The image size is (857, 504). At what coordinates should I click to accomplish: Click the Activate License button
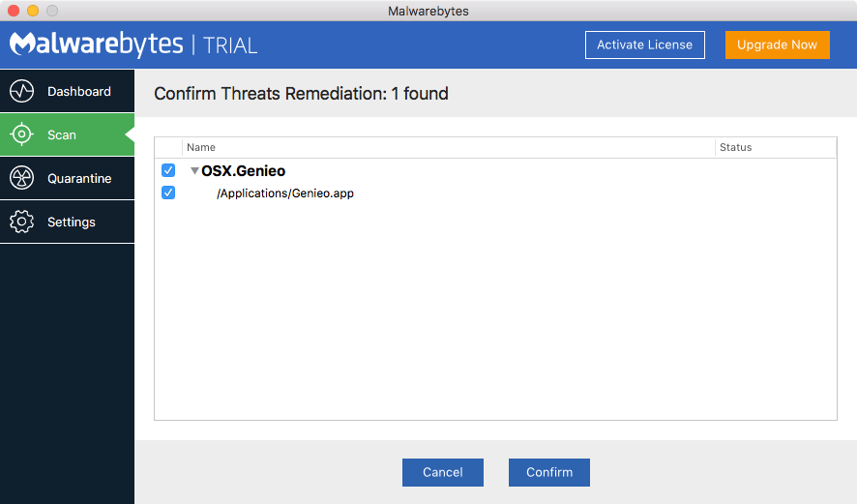(644, 44)
